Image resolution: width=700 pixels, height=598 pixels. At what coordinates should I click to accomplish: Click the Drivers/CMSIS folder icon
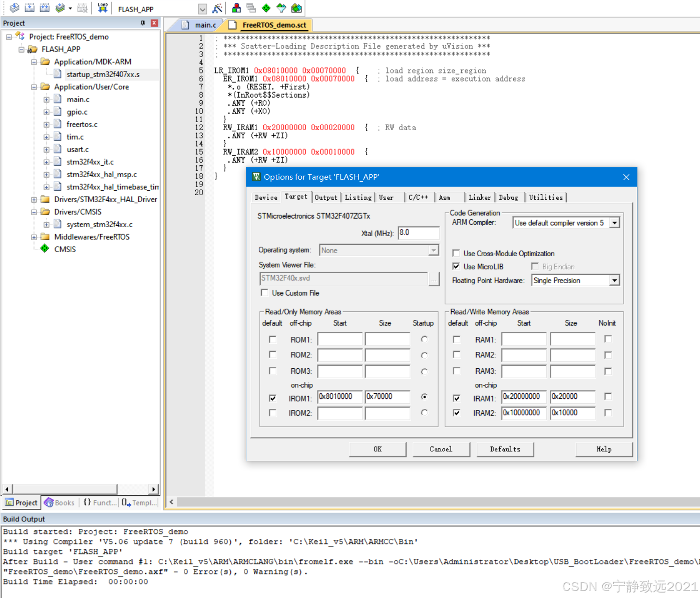click(45, 212)
